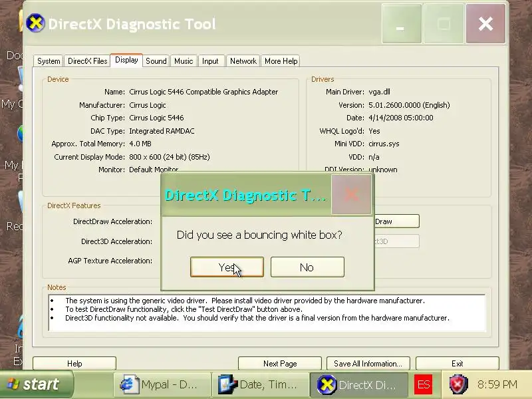The image size is (532, 399).
Task: Go to the Sound tab
Action: tap(156, 61)
